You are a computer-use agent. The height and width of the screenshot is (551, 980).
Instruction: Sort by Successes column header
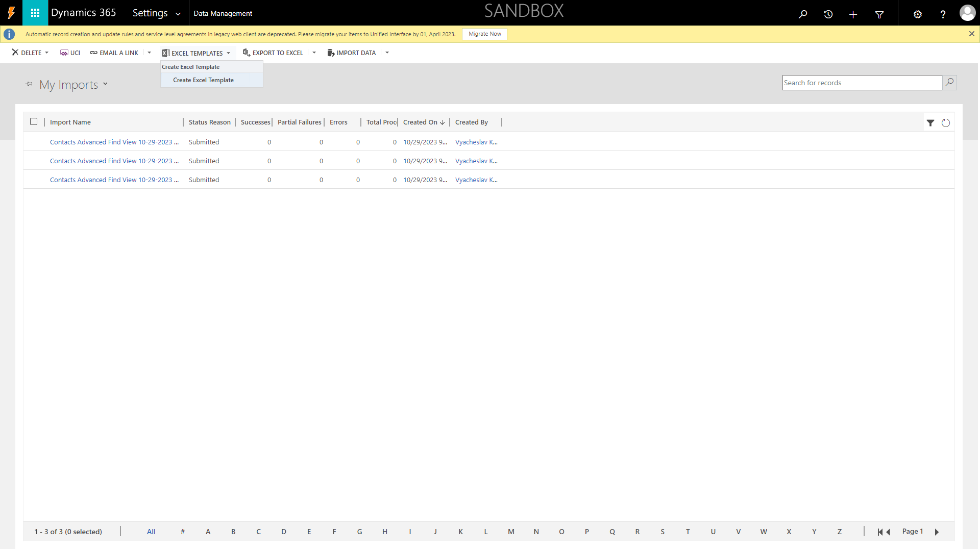tap(255, 122)
